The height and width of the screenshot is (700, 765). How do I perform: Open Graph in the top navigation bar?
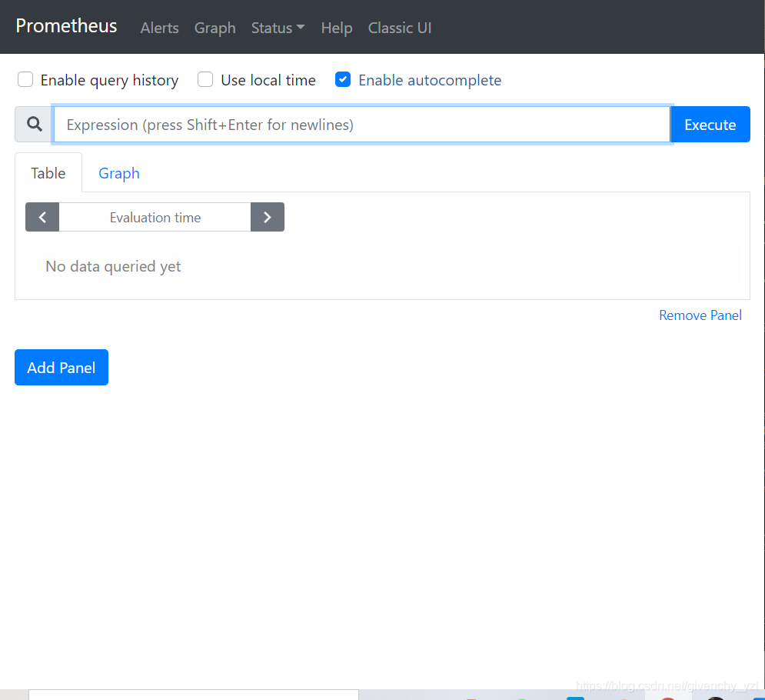click(x=215, y=28)
